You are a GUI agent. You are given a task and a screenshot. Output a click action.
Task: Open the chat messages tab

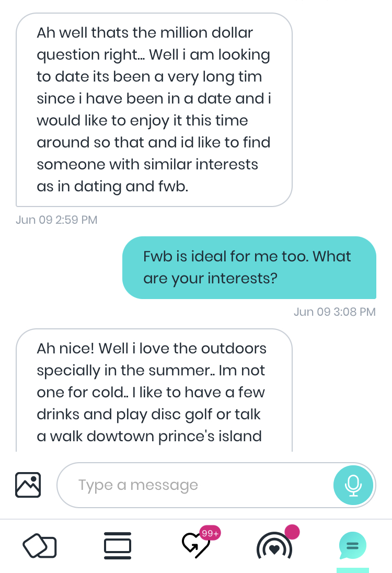tap(353, 546)
